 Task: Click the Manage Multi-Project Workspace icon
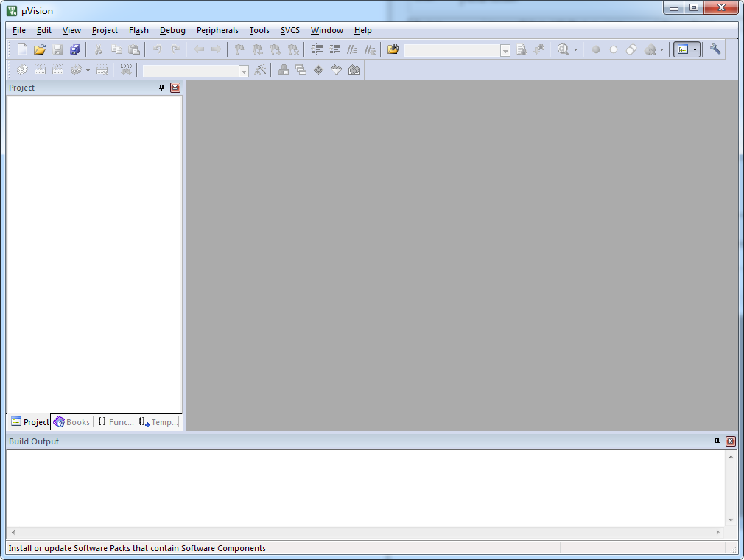coord(301,70)
